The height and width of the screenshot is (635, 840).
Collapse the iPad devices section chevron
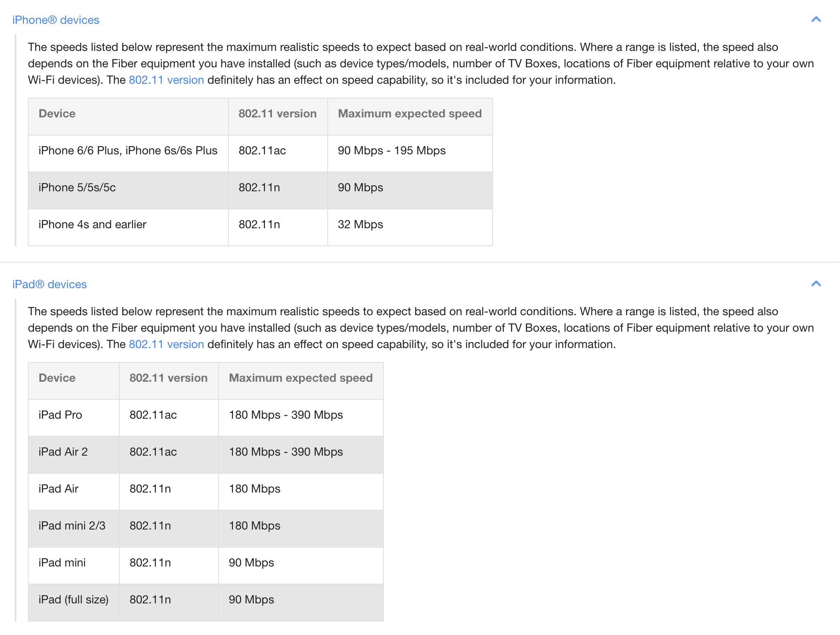pos(816,284)
